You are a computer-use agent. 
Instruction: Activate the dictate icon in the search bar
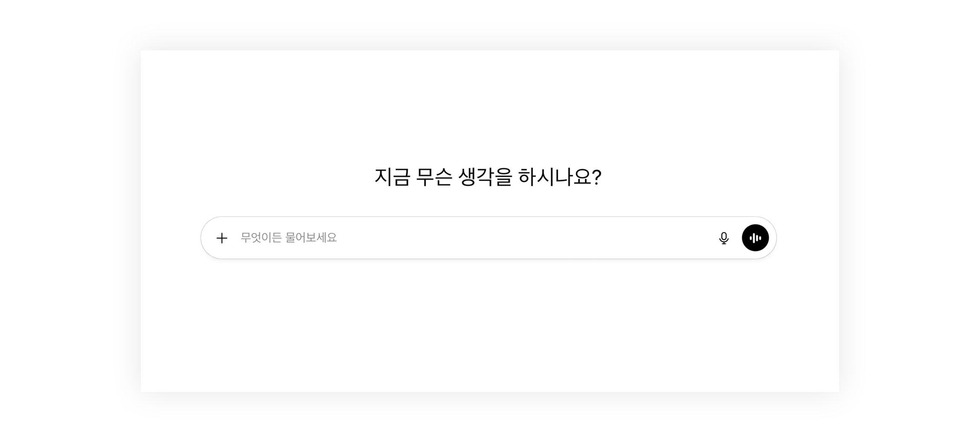(x=723, y=238)
